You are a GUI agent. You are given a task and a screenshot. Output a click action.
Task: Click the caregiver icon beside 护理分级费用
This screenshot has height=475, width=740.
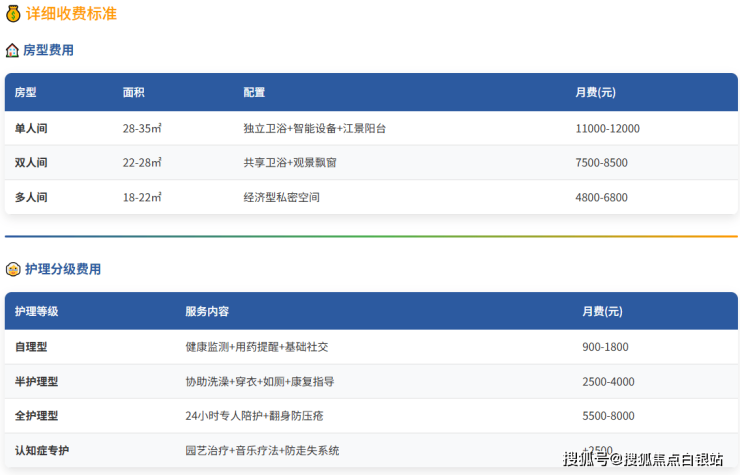12,269
